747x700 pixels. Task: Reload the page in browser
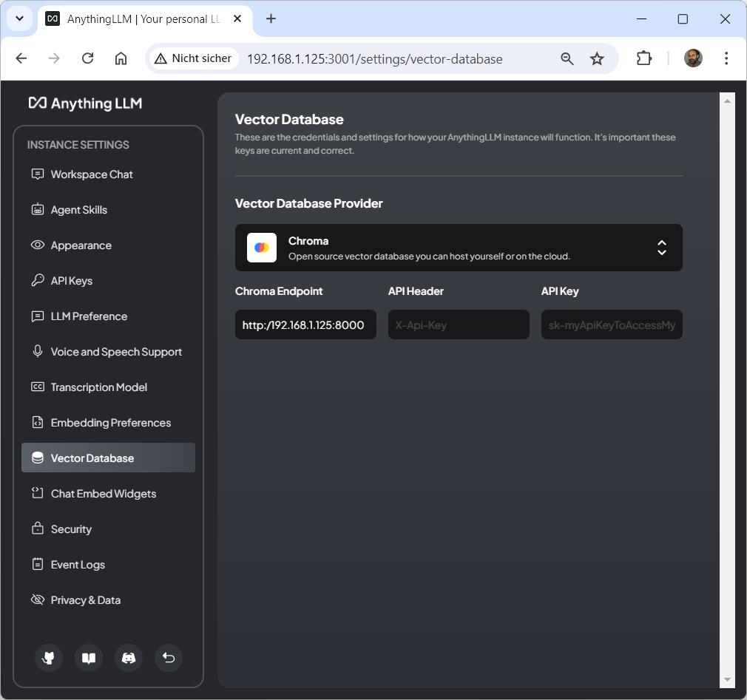coord(87,58)
